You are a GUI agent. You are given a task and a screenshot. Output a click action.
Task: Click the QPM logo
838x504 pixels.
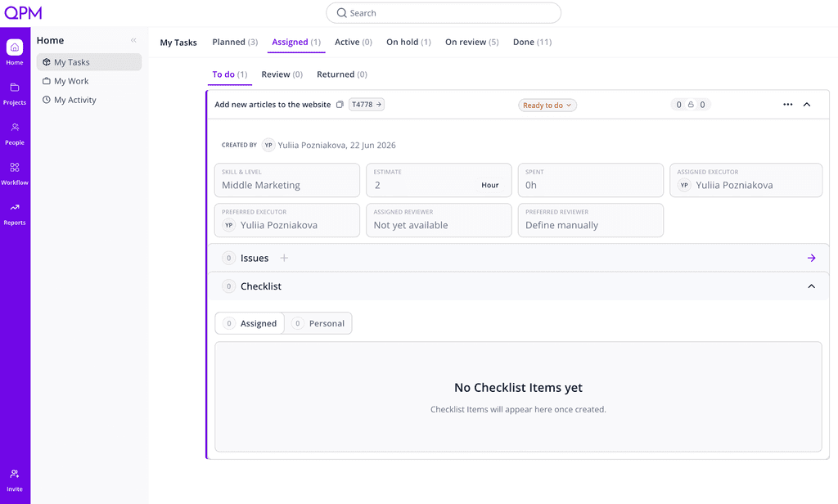[23, 13]
